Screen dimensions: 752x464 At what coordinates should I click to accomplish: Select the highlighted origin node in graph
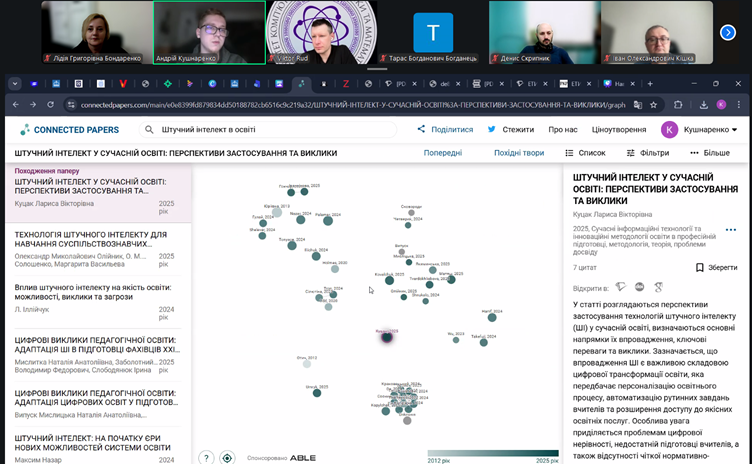387,337
